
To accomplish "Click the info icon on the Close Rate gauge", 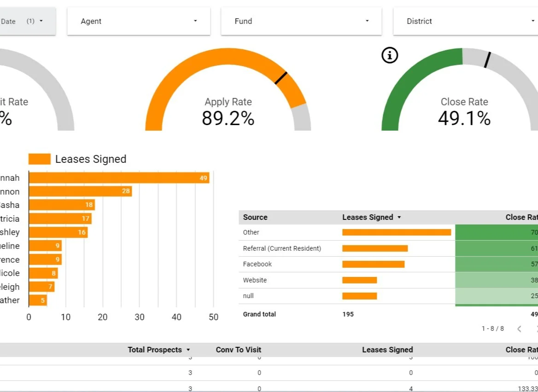I will pyautogui.click(x=389, y=55).
